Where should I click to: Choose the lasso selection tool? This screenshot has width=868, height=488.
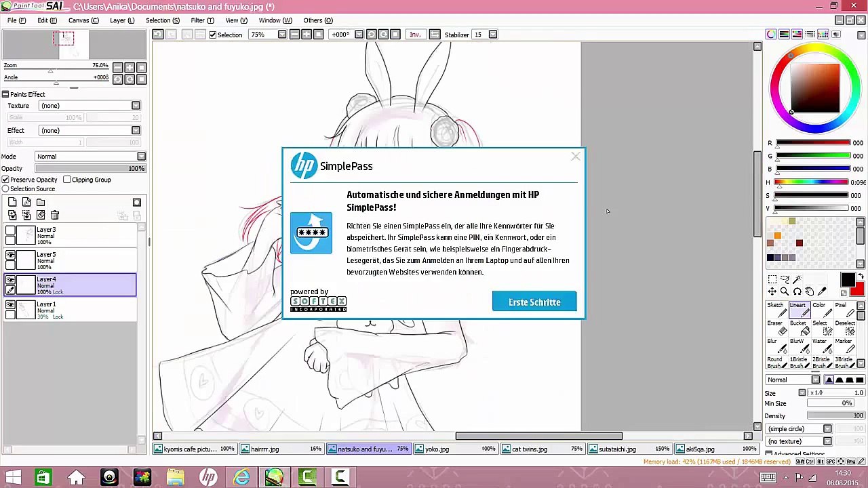click(x=785, y=279)
